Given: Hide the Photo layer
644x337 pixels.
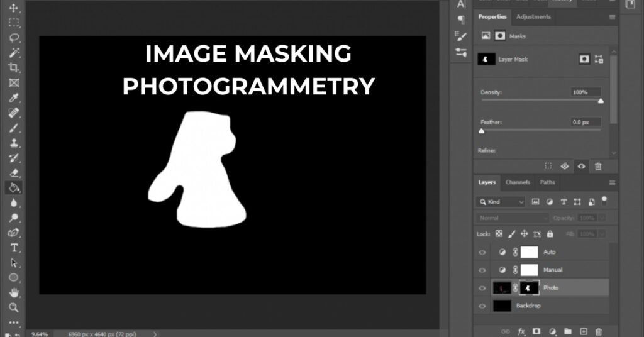Looking at the screenshot, I should (x=482, y=288).
